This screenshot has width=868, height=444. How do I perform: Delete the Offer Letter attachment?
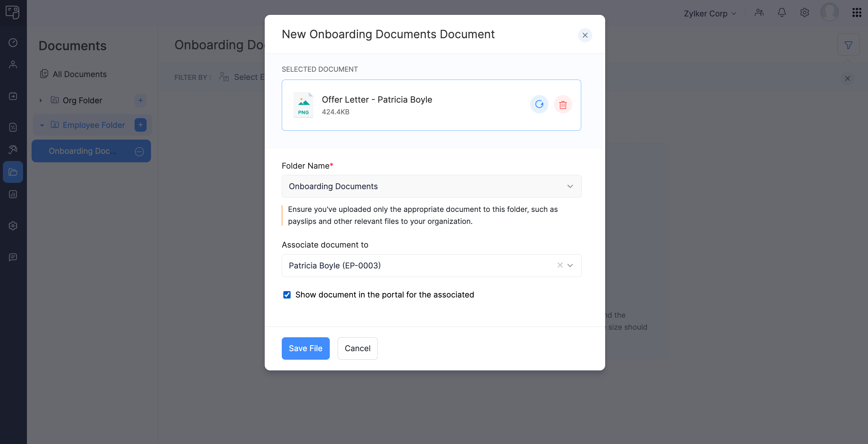[x=563, y=105]
